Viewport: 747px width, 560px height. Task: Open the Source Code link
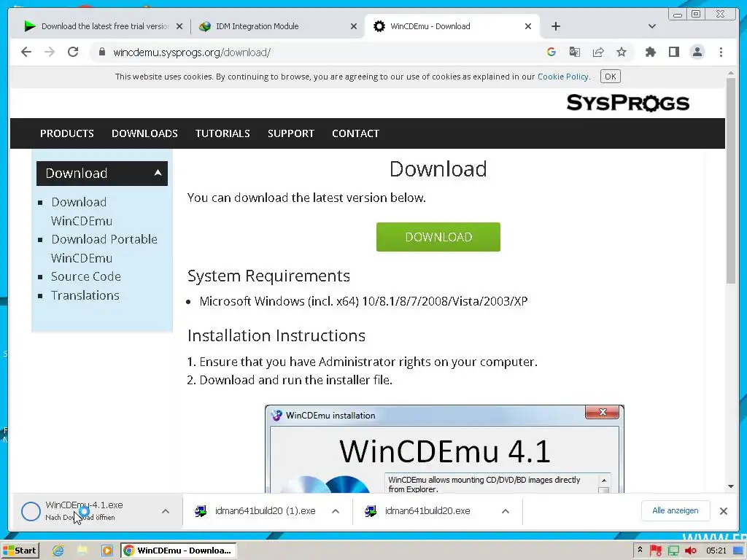coord(86,276)
